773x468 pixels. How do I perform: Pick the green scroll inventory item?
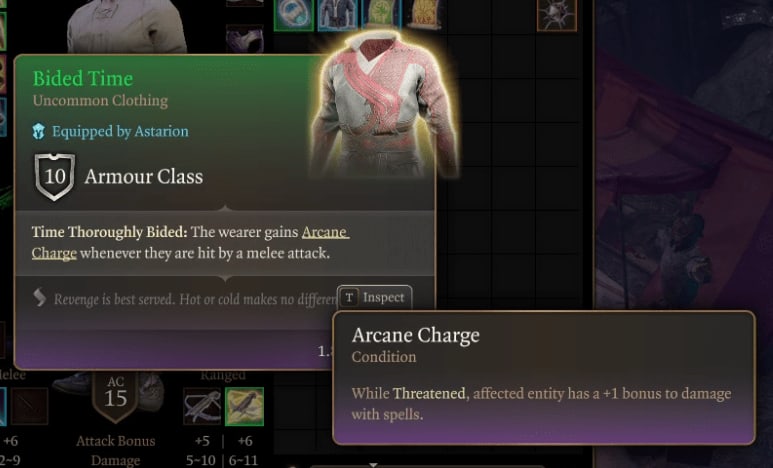tap(382, 14)
